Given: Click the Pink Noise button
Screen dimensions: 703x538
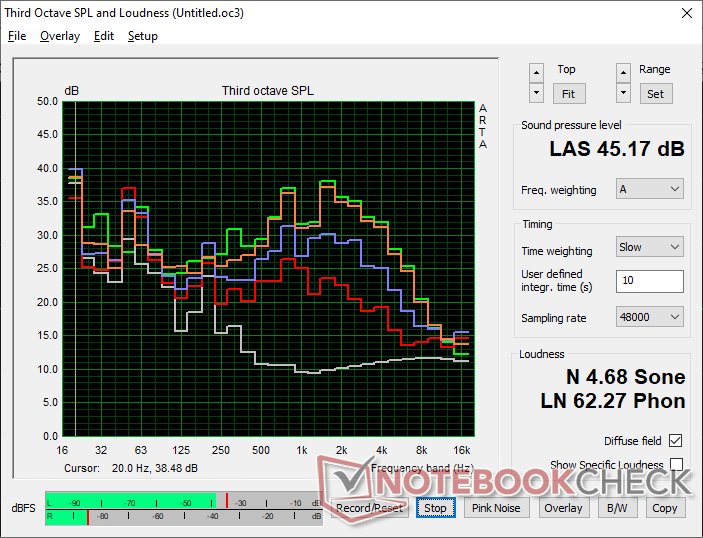Looking at the screenshot, I should click(x=496, y=508).
